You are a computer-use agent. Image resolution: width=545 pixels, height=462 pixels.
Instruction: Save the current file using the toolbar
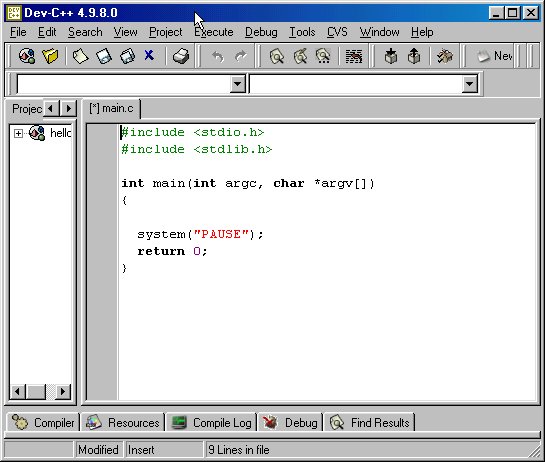(x=104, y=56)
